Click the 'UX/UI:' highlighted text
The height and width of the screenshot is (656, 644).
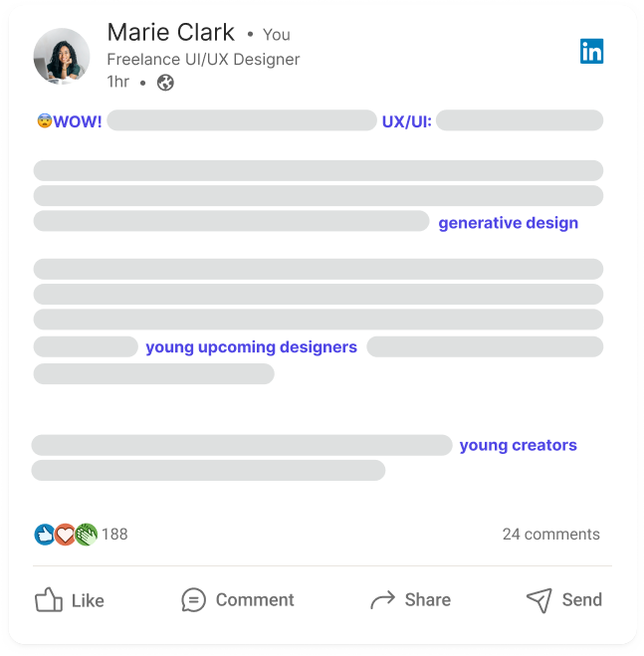406,122
